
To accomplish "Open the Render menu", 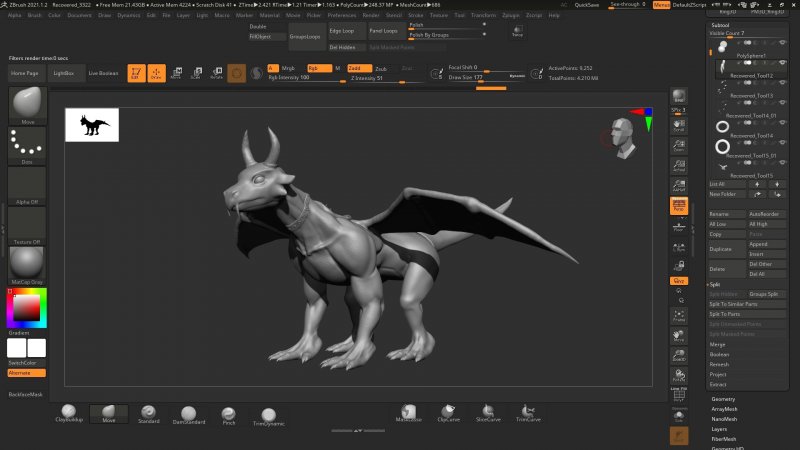I will pos(371,15).
